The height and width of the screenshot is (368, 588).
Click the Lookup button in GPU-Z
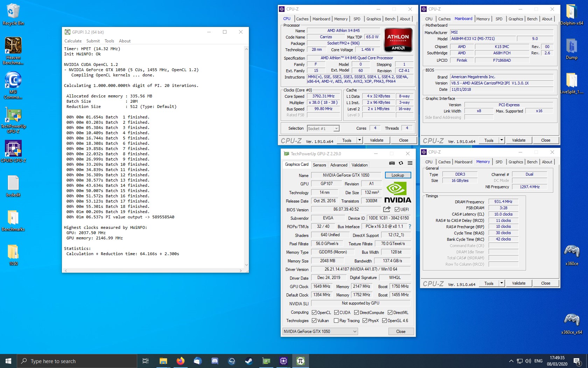point(398,175)
